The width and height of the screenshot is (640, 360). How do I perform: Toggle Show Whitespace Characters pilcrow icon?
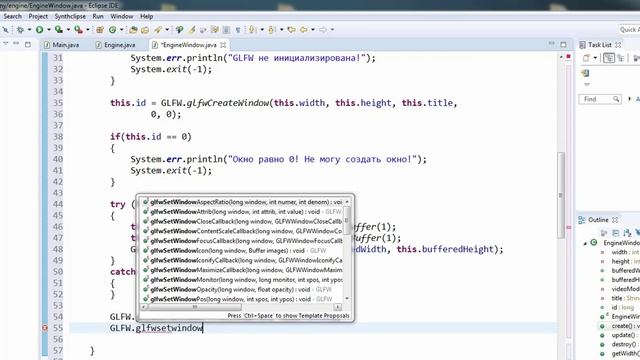tap(238, 29)
